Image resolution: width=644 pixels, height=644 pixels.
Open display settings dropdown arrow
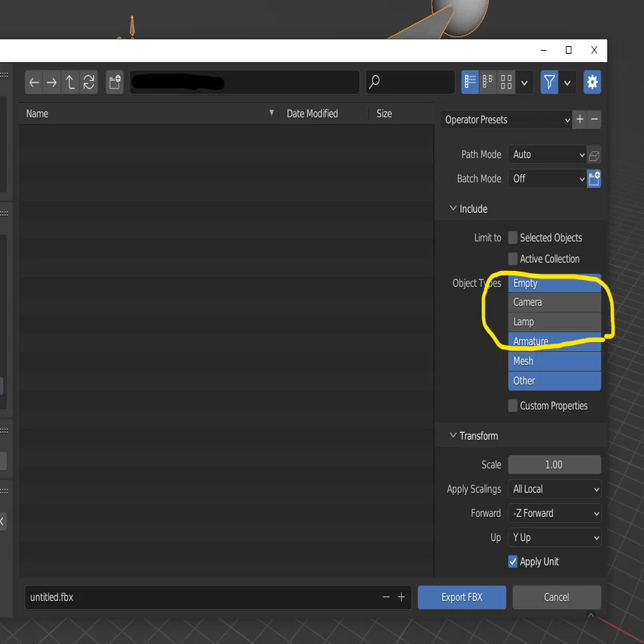[524, 82]
